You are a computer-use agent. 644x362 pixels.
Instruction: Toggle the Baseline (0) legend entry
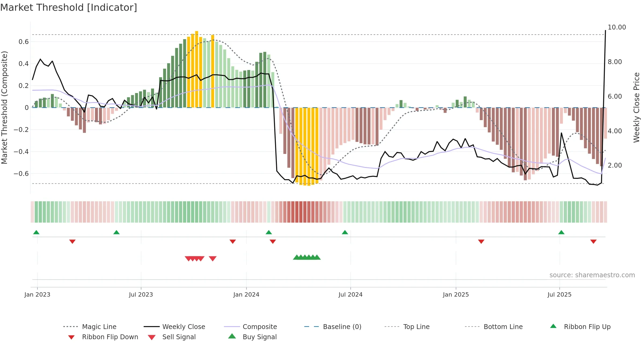(x=333, y=327)
